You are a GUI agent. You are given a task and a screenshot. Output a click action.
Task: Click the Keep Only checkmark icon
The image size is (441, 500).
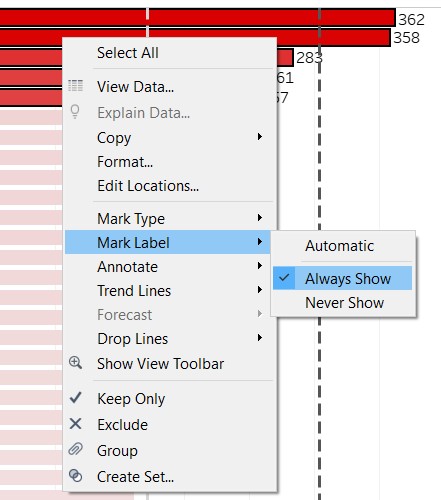75,398
